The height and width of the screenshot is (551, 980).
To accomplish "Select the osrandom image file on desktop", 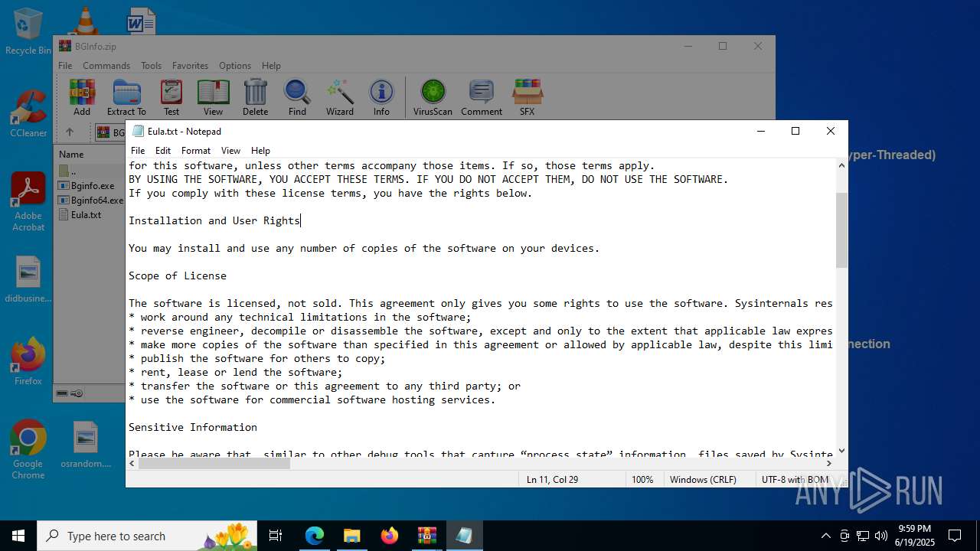I will point(86,445).
